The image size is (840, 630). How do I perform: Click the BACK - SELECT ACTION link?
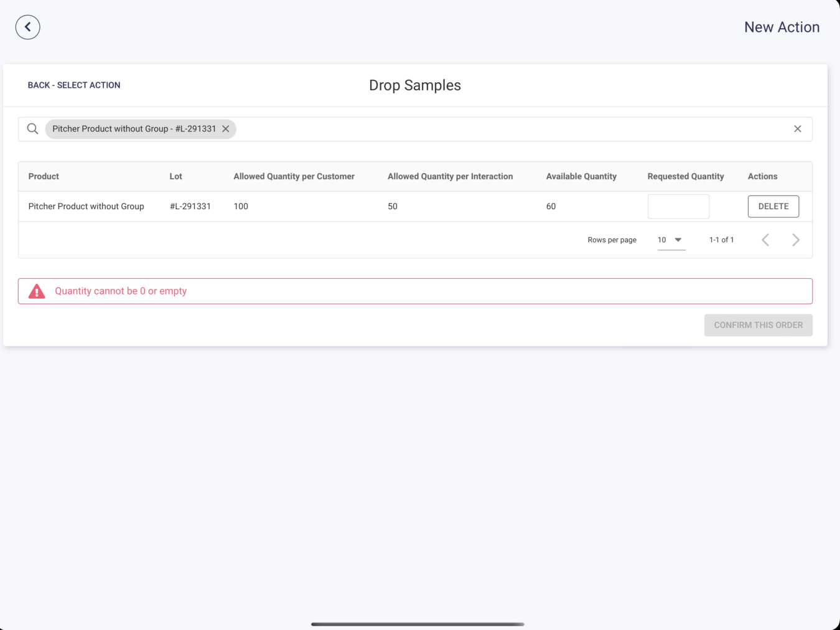74,85
